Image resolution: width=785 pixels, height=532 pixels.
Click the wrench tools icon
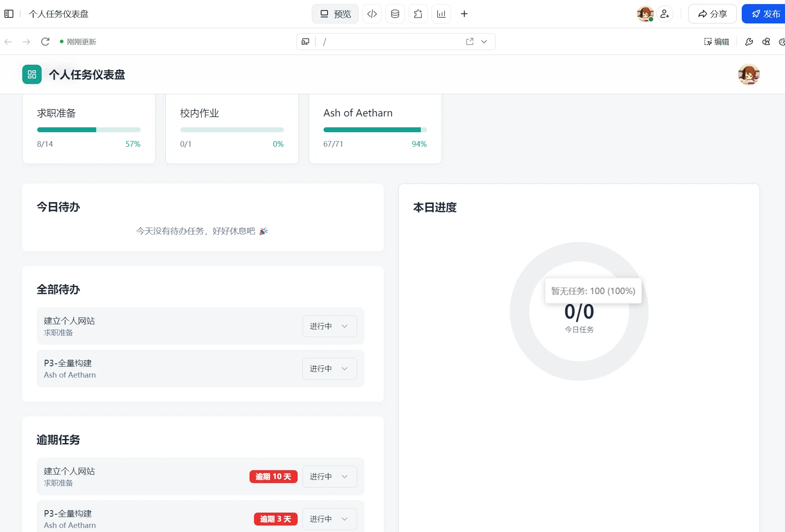click(749, 42)
